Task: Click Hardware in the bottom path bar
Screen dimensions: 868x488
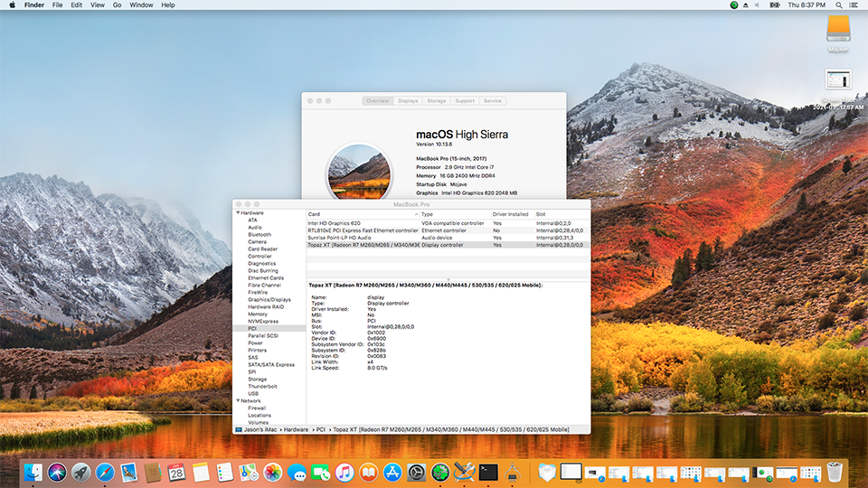Action: 296,428
